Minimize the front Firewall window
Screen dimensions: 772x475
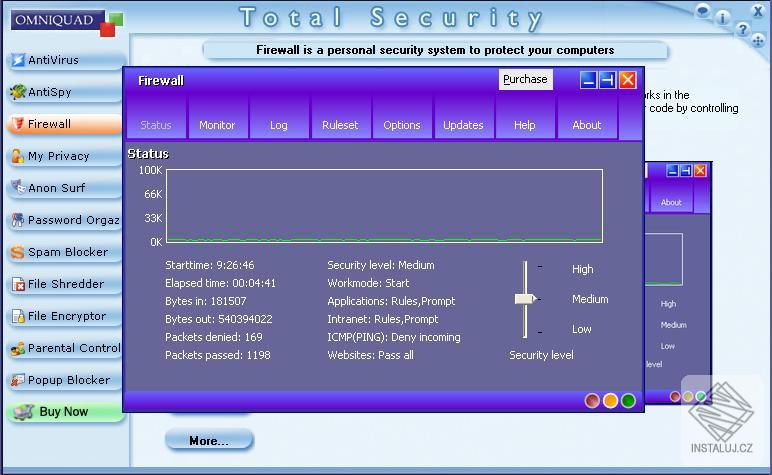(588, 80)
